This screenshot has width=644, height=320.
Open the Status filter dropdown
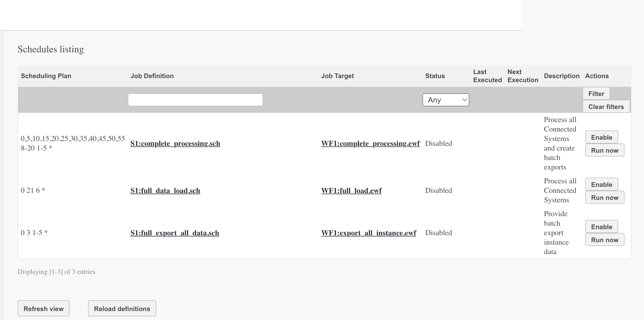click(445, 100)
